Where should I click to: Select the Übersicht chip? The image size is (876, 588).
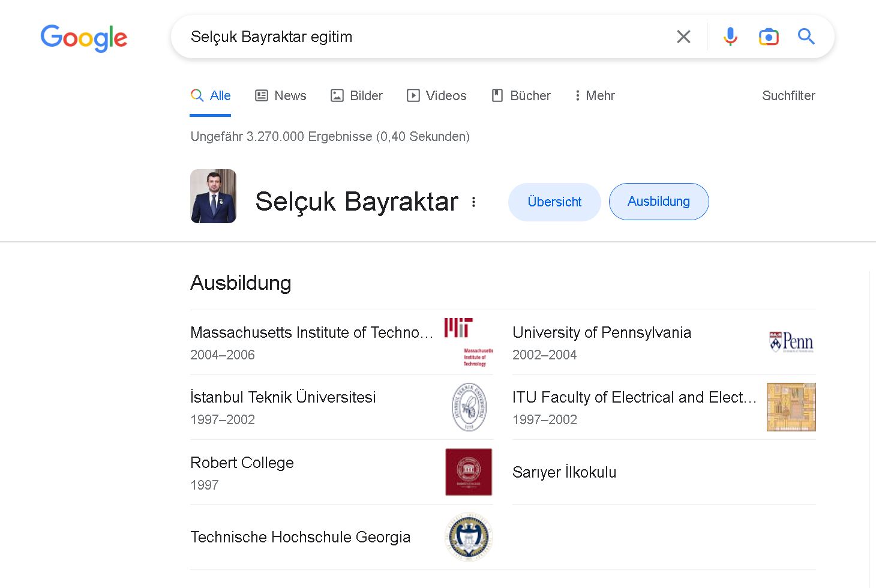pos(554,202)
